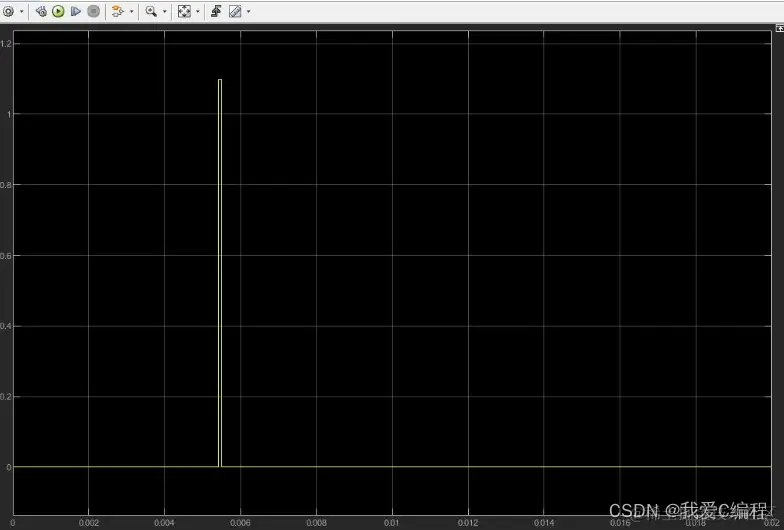
Task: Click the x-axis label 0.01
Action: click(392, 523)
